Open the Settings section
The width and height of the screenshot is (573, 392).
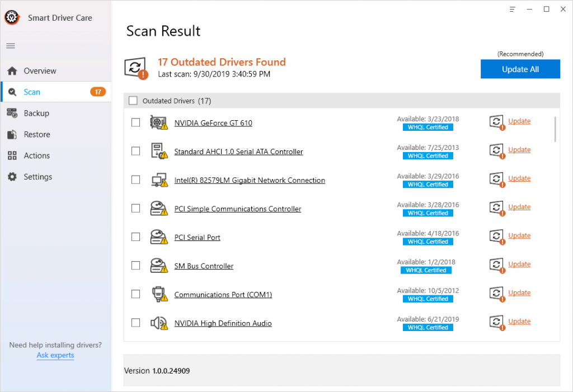[x=56, y=177]
